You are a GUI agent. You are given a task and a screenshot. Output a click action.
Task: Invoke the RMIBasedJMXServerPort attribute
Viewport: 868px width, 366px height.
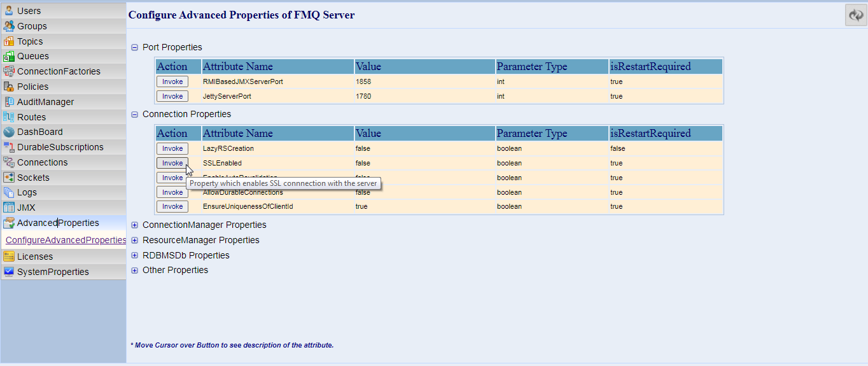172,81
